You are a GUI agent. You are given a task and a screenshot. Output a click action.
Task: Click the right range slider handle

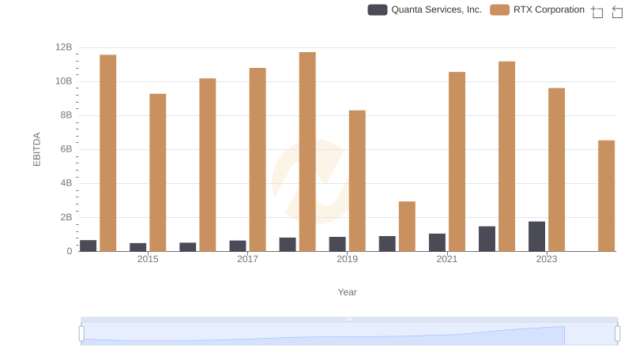point(617,333)
